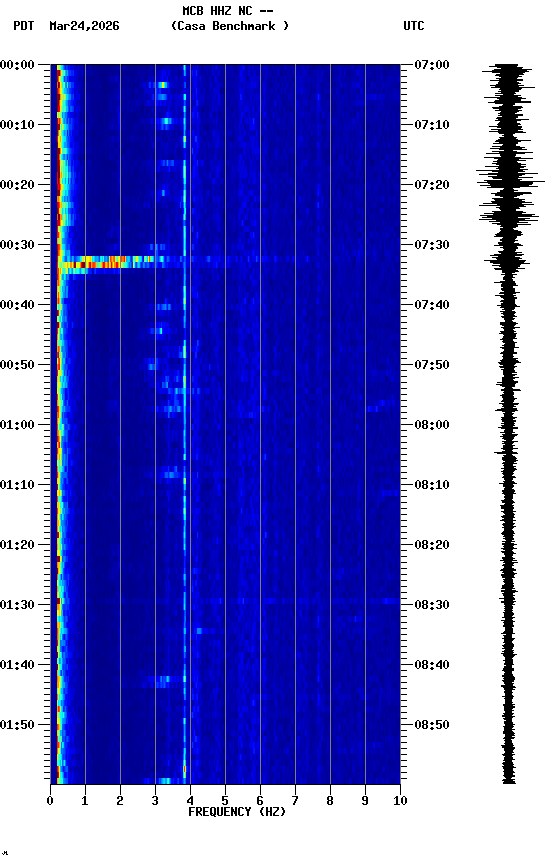
Task: Click the frequency axis tick label 6
Action: (x=260, y=801)
